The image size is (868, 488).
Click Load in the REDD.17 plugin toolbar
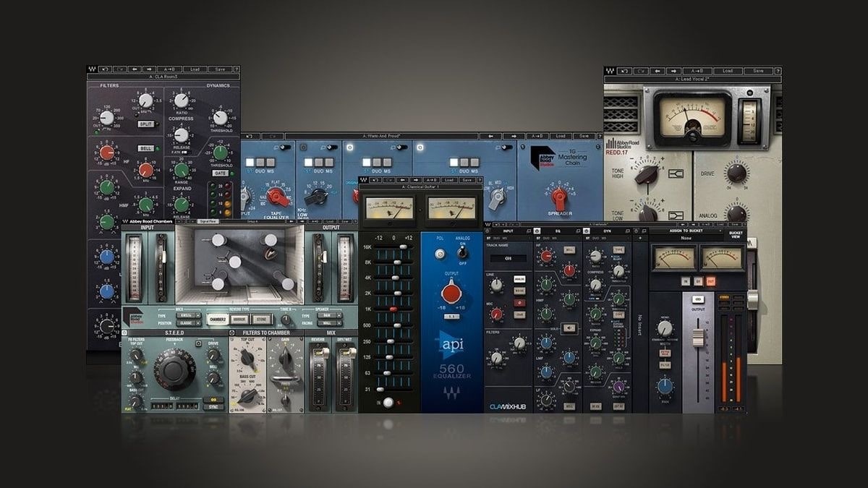point(727,71)
